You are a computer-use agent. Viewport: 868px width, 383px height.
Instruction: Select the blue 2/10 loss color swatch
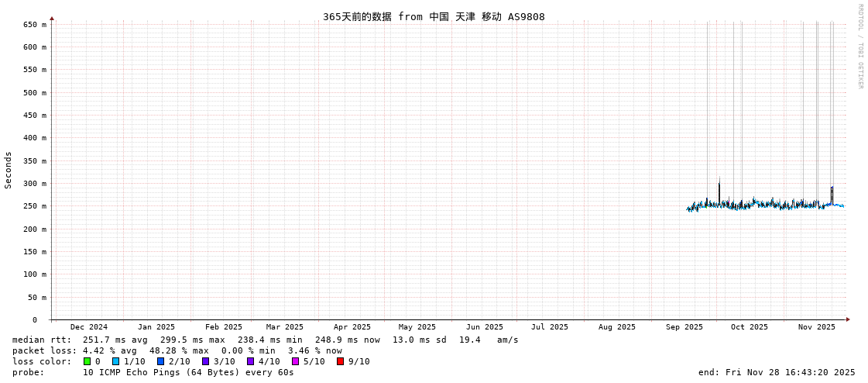click(161, 361)
